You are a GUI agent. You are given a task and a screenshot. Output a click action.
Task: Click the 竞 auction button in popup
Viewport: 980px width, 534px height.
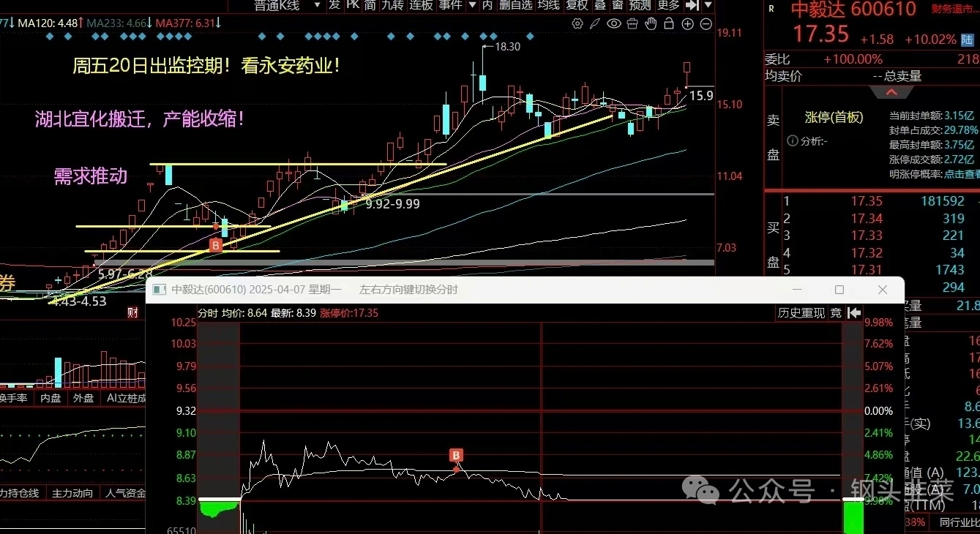pyautogui.click(x=836, y=312)
